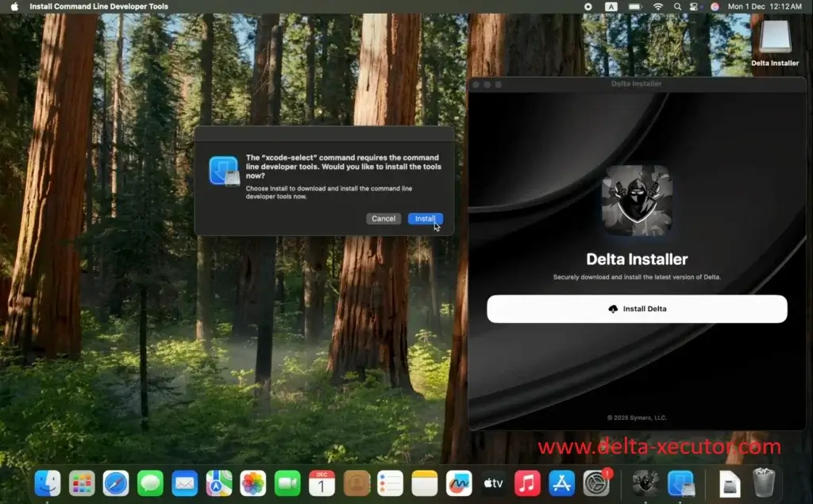Launch FaceTime from the Dock
The image size is (813, 504).
click(x=287, y=483)
